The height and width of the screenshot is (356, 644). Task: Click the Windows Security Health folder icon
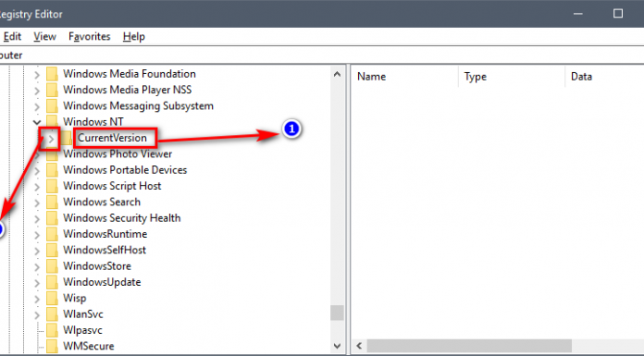pyautogui.click(x=52, y=218)
